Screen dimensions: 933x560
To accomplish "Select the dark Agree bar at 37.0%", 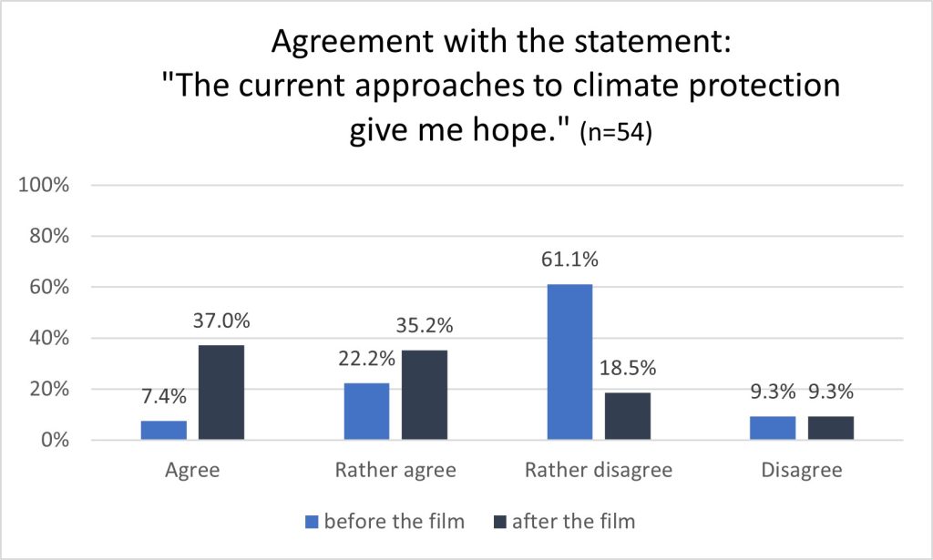I will pyautogui.click(x=221, y=392).
